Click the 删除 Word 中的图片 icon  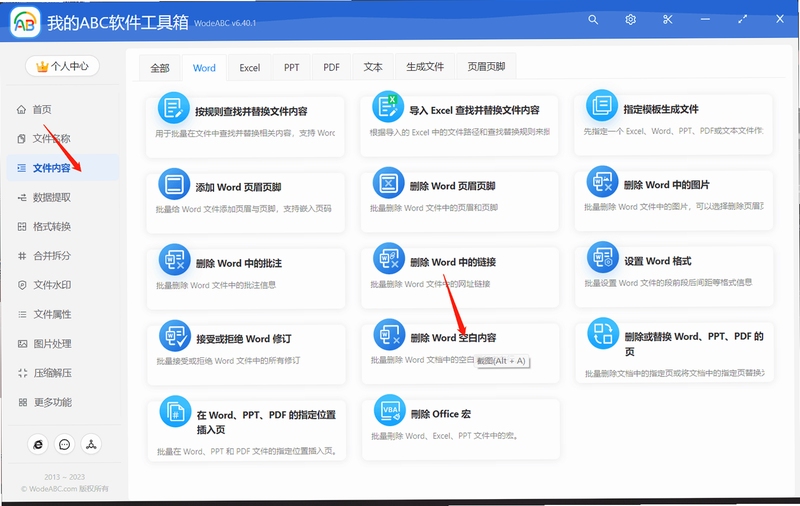602,181
